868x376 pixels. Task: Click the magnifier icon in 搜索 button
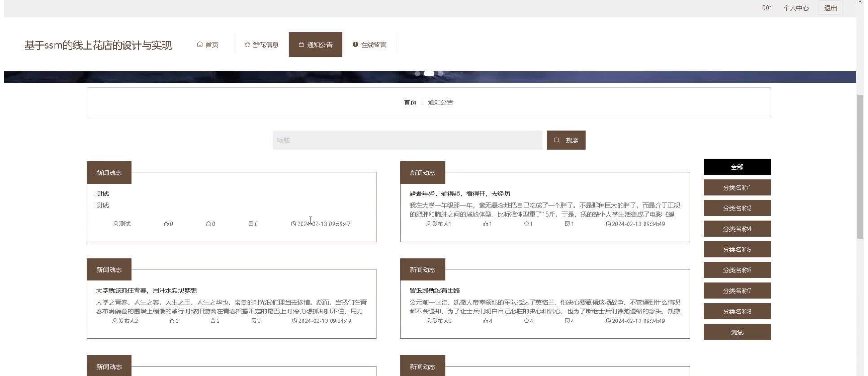(556, 140)
